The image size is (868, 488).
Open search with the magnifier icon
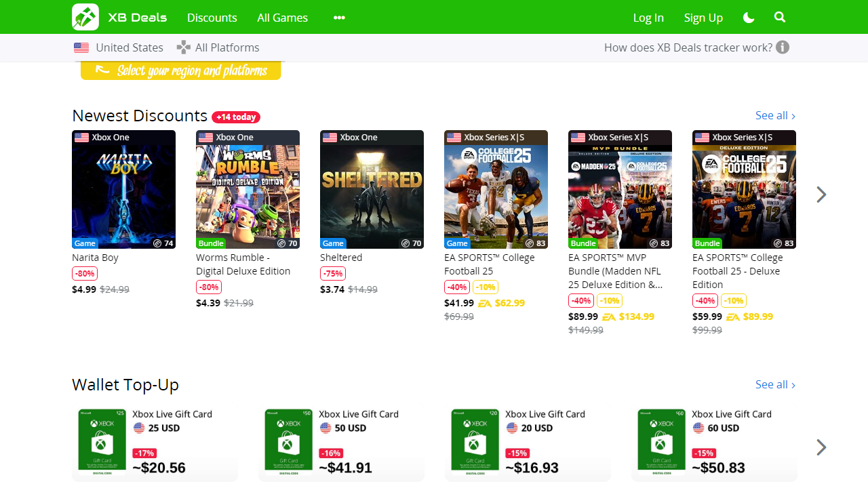pos(780,18)
